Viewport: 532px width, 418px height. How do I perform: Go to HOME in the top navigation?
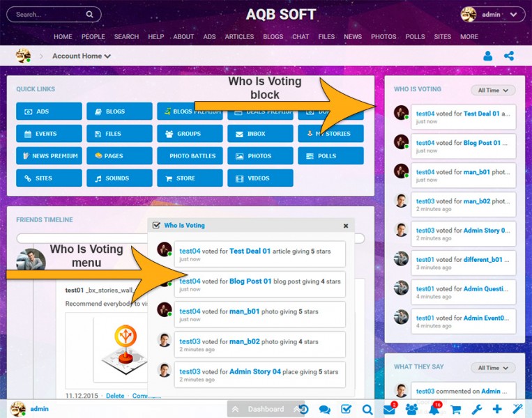[x=63, y=37]
